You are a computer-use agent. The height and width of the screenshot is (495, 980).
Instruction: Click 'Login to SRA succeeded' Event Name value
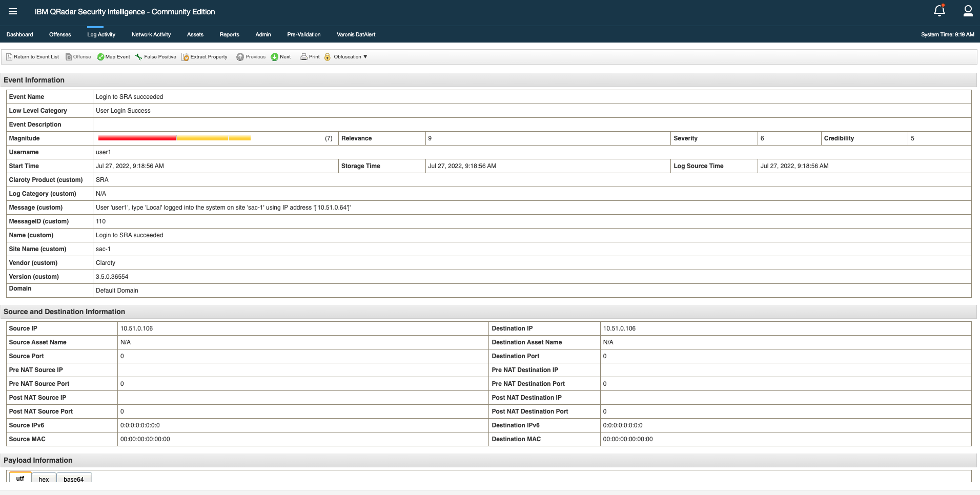pyautogui.click(x=129, y=97)
